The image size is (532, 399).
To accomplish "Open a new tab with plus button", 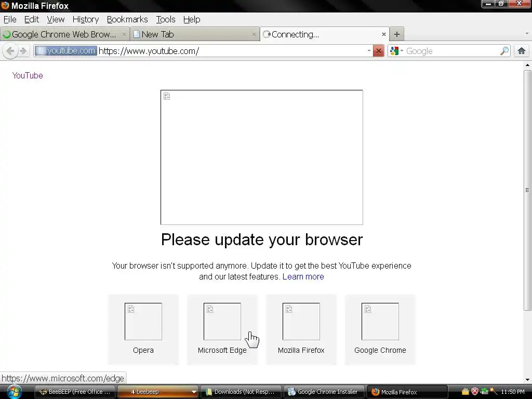I will 397,34.
